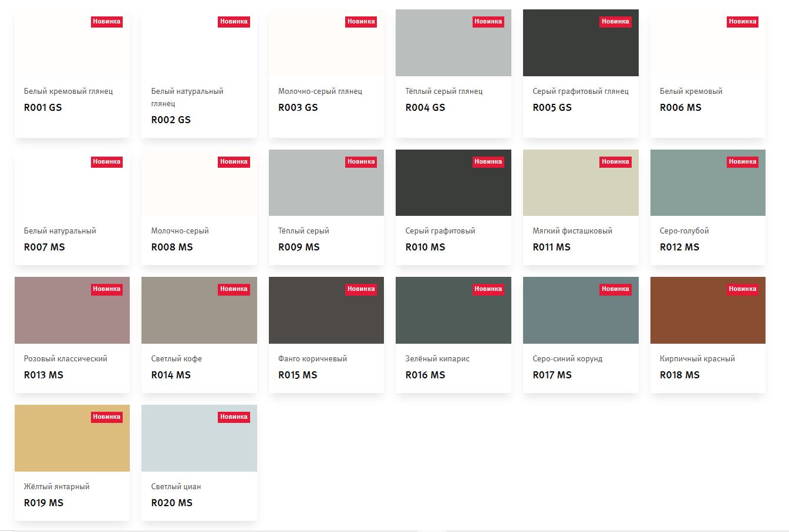This screenshot has height=532, width=789.
Task: Select the Кирпичный красный color swatch
Action: (707, 310)
